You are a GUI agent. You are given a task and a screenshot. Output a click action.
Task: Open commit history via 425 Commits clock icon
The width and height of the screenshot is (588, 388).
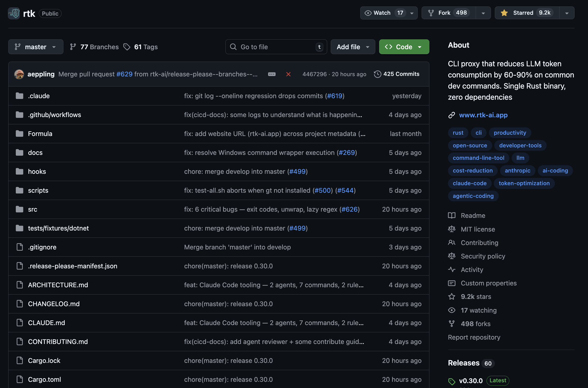coord(377,74)
